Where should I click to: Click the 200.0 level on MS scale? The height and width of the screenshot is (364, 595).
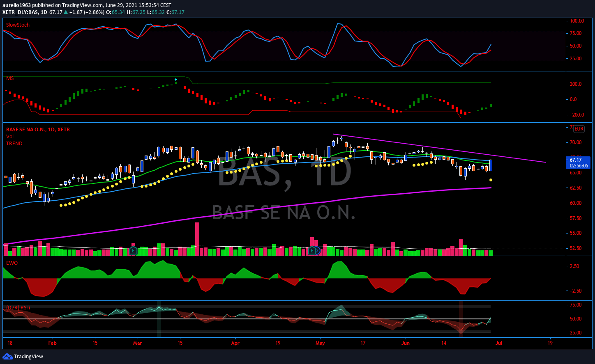pyautogui.click(x=576, y=84)
